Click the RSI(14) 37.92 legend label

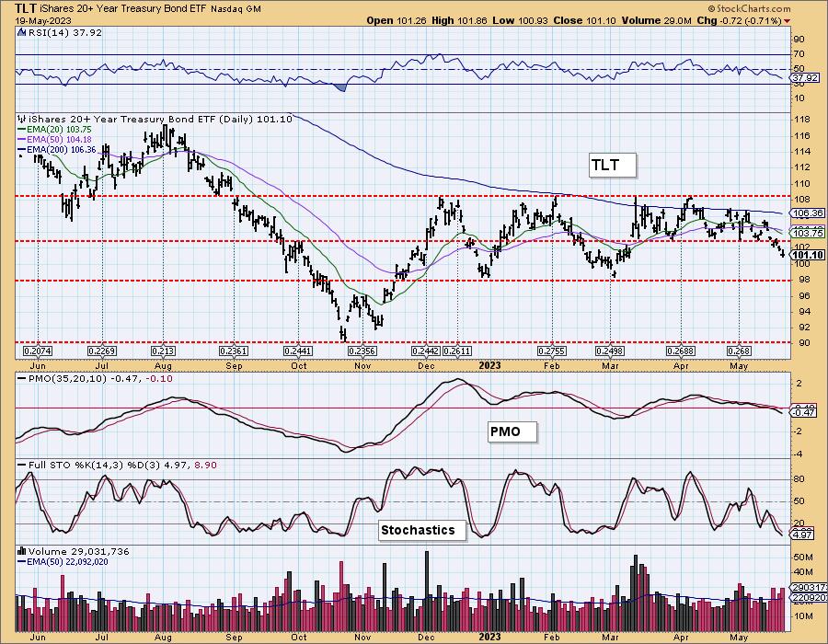click(65, 32)
